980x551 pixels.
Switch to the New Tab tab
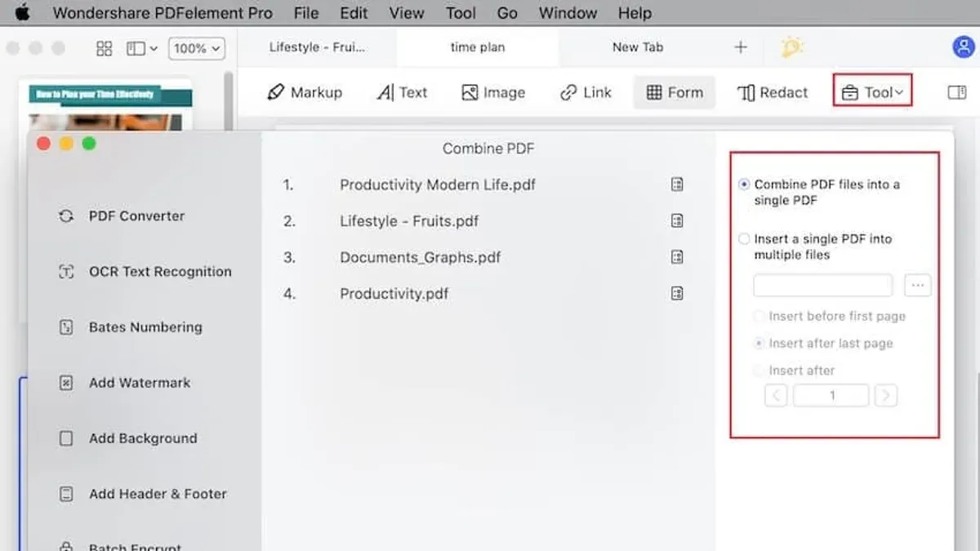click(x=638, y=47)
